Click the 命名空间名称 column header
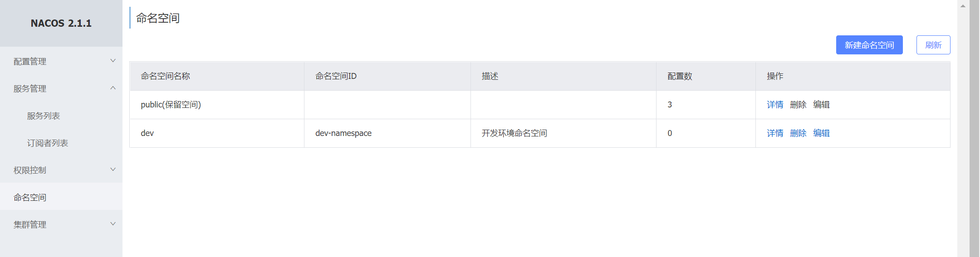The height and width of the screenshot is (257, 980). point(217,76)
